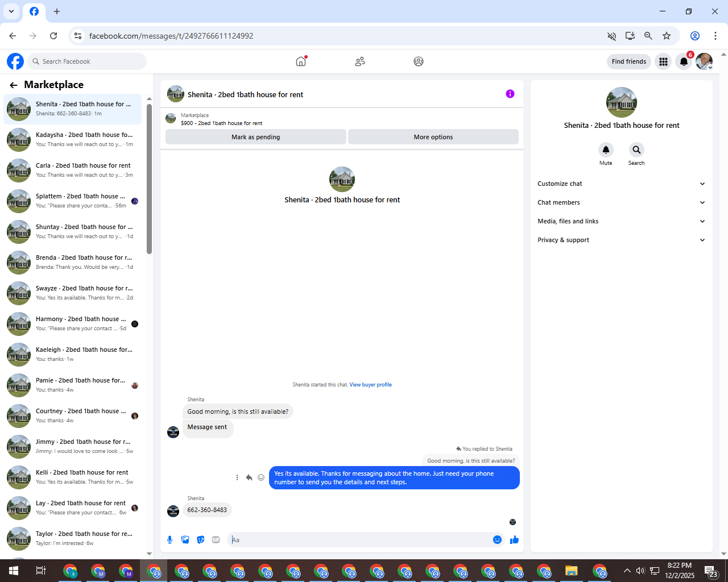Open Kadaysha conversation

click(73, 140)
